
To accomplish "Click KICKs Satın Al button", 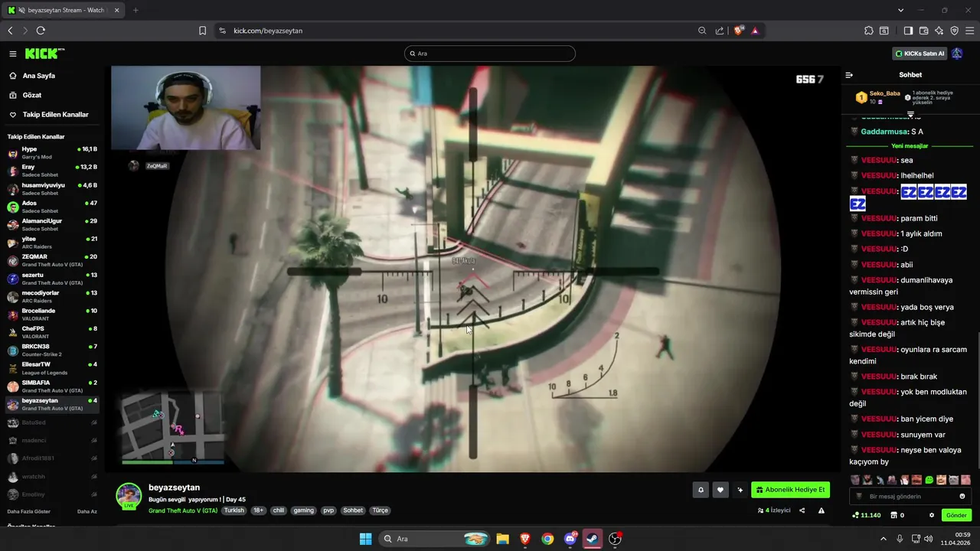I will 920,54.
